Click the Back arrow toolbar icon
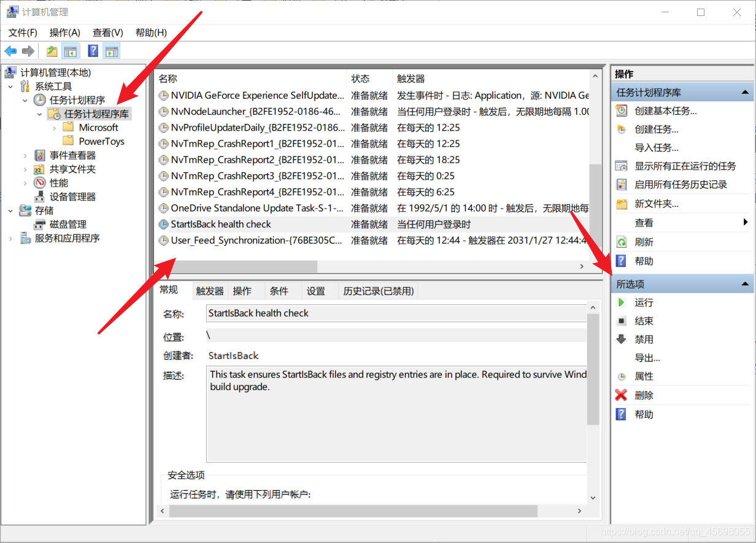This screenshot has height=543, width=756. pyautogui.click(x=10, y=51)
